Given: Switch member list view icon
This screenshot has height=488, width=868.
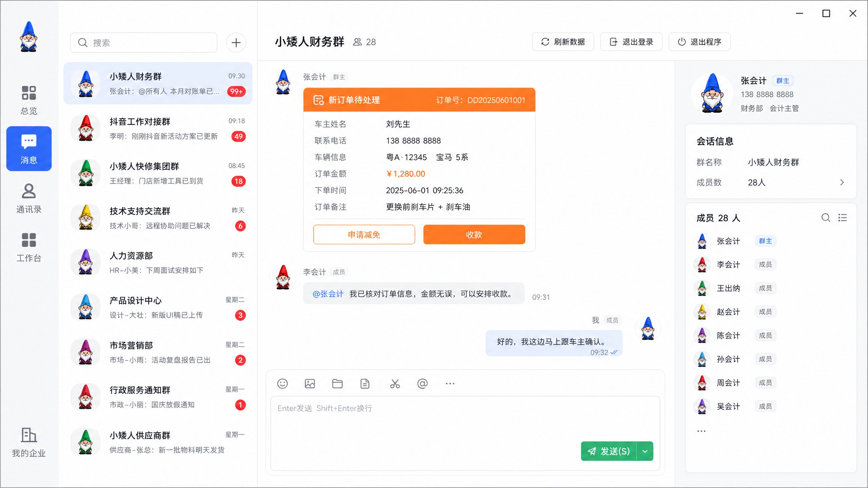Looking at the screenshot, I should [843, 218].
